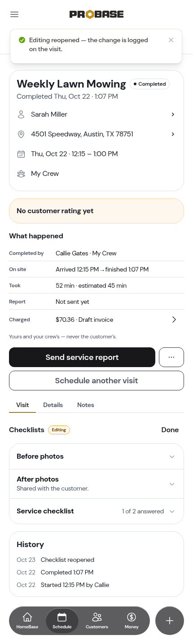Tap the My Crew team icon

click(x=21, y=174)
